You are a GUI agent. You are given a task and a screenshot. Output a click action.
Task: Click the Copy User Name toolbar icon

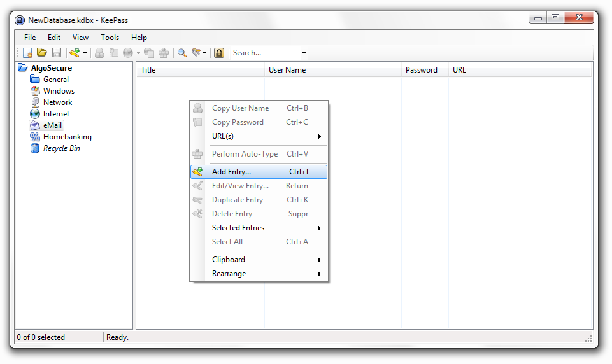click(99, 53)
